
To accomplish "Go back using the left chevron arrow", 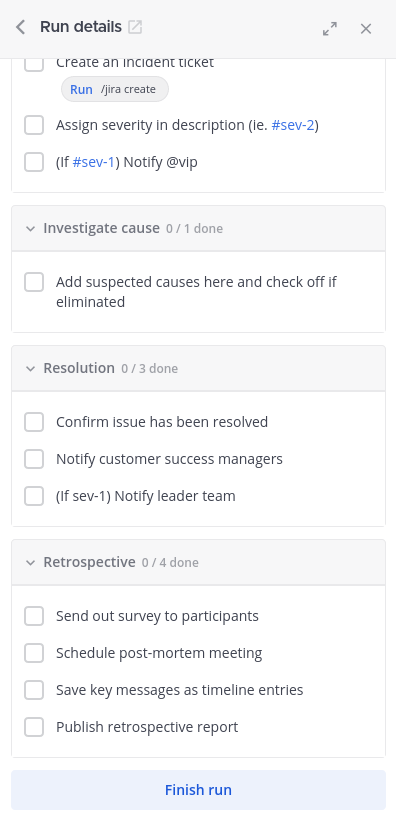I will (21, 27).
